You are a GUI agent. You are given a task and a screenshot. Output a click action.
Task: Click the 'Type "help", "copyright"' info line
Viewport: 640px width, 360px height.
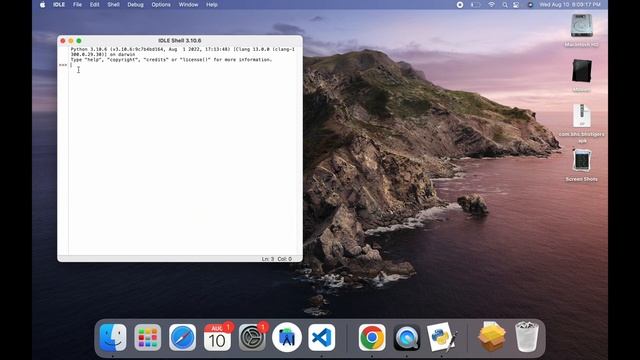(x=171, y=60)
